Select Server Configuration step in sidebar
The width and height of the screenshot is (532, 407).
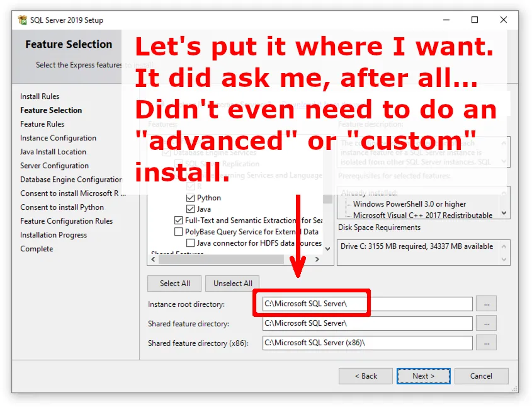tap(54, 166)
